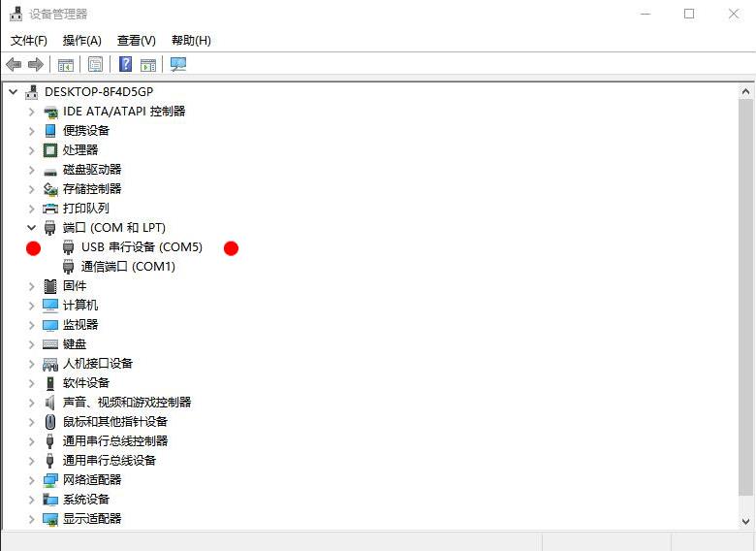
Task: Click the 磁盘驱动器 drive icon
Action: pos(50,171)
